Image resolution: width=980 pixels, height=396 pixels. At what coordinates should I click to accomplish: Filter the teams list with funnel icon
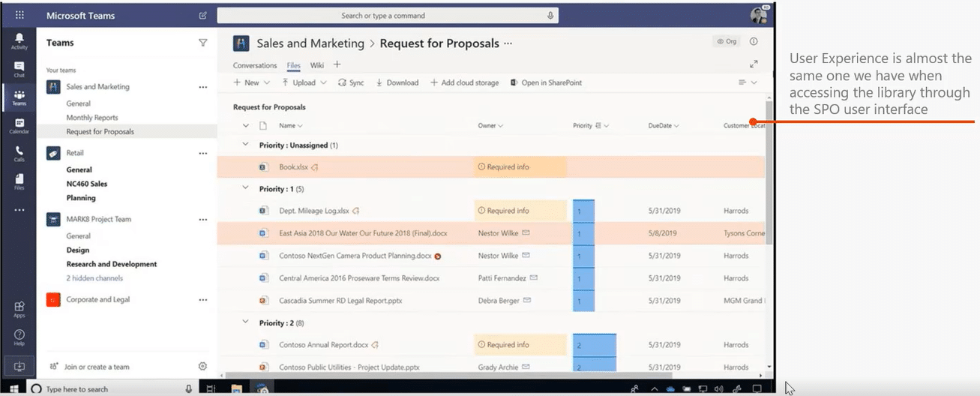(202, 43)
